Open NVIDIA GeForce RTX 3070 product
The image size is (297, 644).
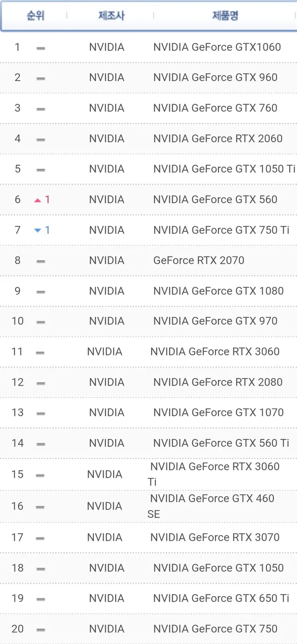tap(215, 537)
